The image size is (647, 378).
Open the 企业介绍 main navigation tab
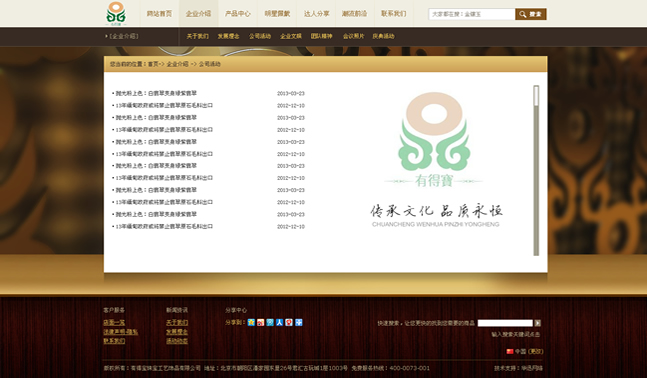click(x=198, y=14)
